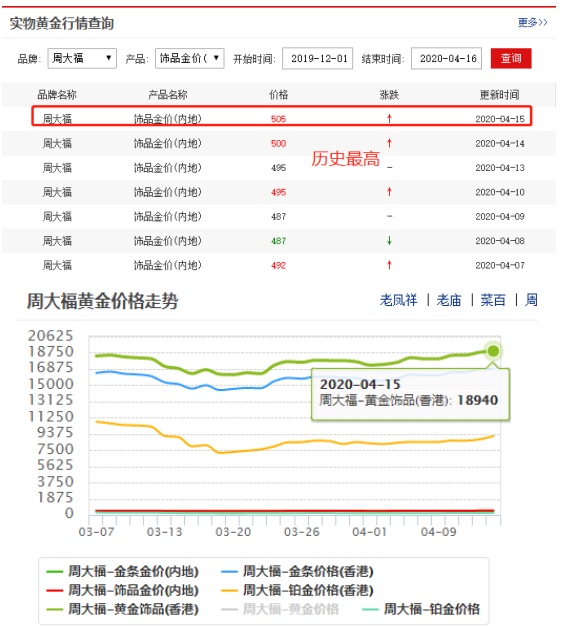Image resolution: width=562 pixels, height=627 pixels.
Task: Click the up arrow in the 2020-04-07 row
Action: point(389,265)
